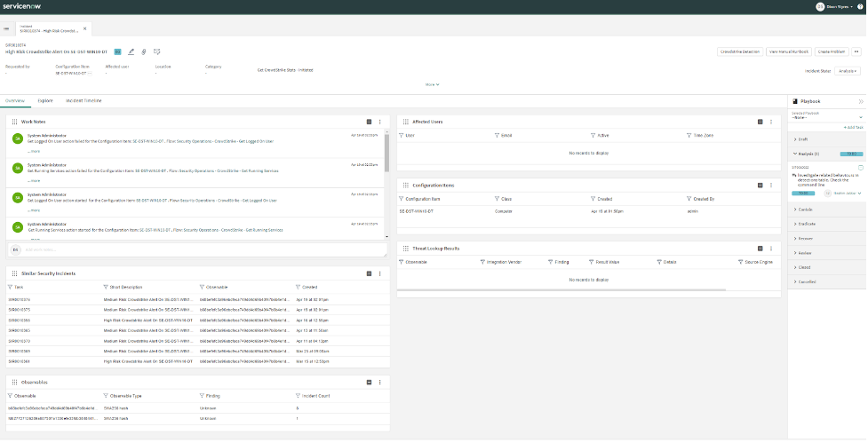Filter the Created column in Similar Security Incidents

pyautogui.click(x=298, y=287)
